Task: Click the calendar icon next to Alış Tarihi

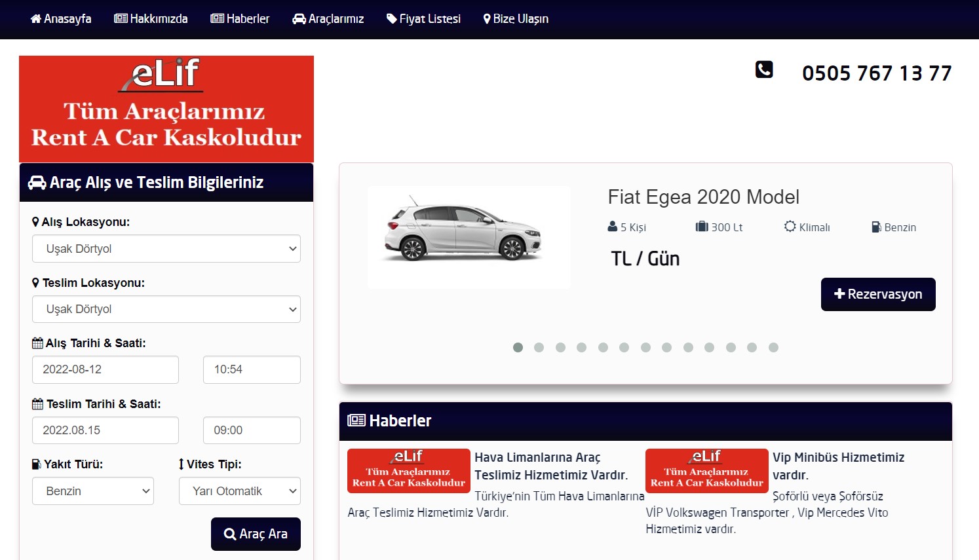Action: pos(37,343)
